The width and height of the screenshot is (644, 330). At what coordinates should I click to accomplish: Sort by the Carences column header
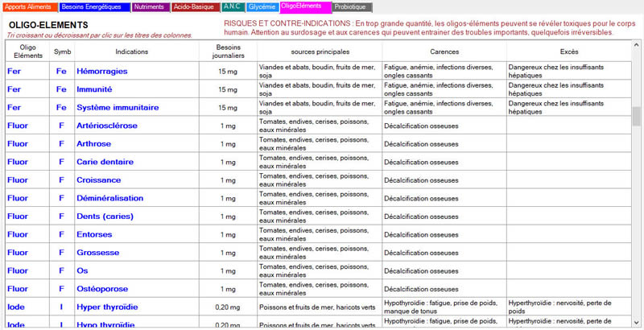click(x=444, y=52)
